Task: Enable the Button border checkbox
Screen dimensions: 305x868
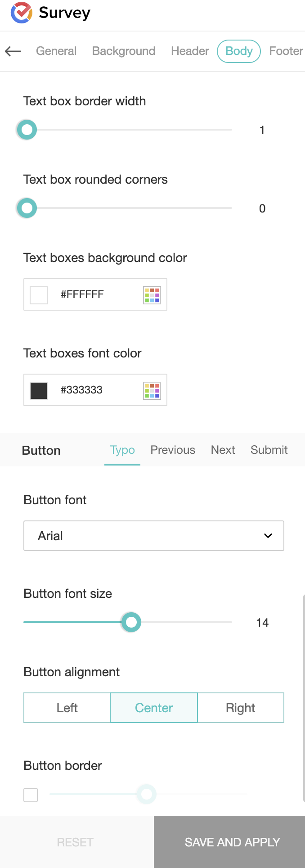Action: tap(31, 795)
